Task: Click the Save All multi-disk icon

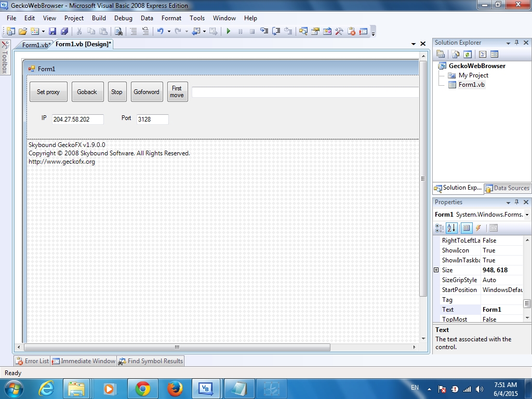Action: coord(64,31)
